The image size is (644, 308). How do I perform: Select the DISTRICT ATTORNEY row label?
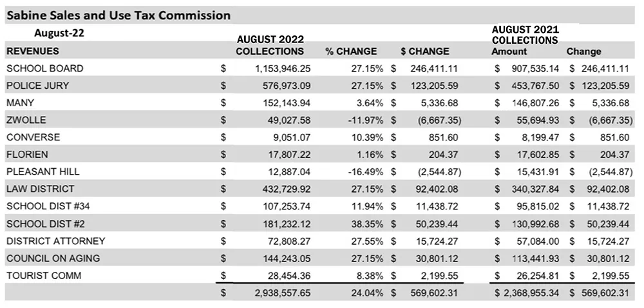click(x=56, y=241)
